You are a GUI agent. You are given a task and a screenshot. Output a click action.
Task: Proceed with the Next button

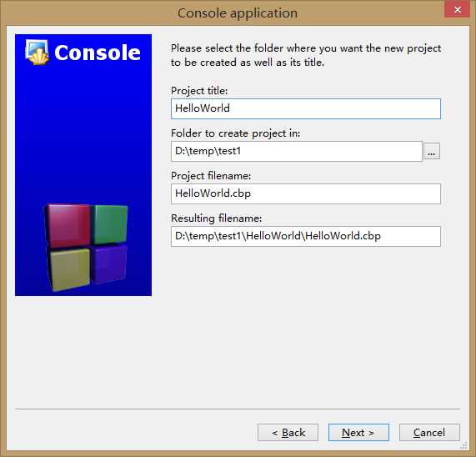click(358, 433)
